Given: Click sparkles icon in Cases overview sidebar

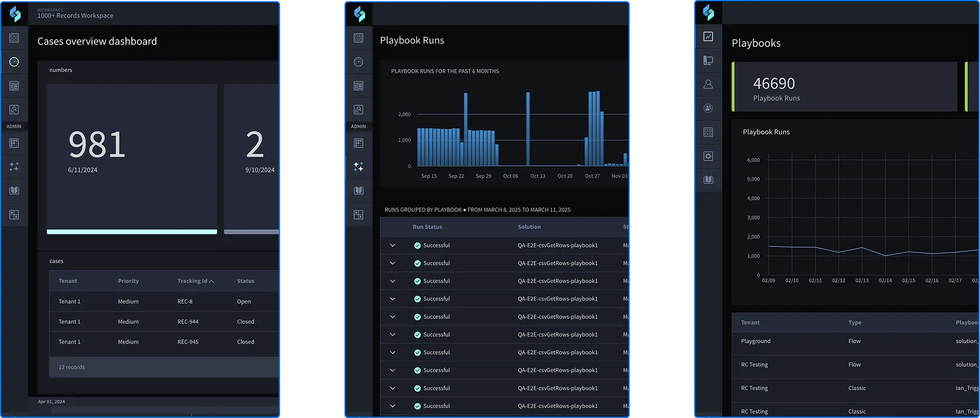Looking at the screenshot, I should click(14, 167).
